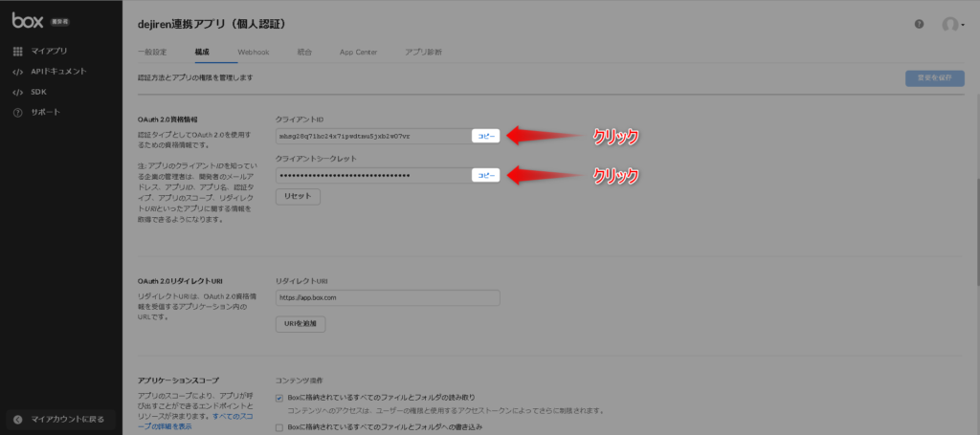The height and width of the screenshot is (435, 980).
Task: Click アプリケーションスコープ heading
Action: click(x=178, y=381)
